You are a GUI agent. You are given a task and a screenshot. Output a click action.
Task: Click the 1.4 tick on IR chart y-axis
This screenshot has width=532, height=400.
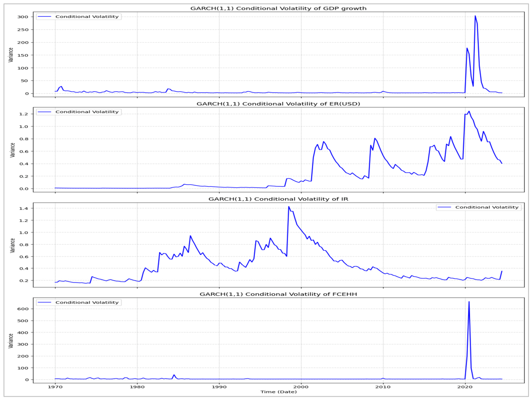[x=24, y=208]
